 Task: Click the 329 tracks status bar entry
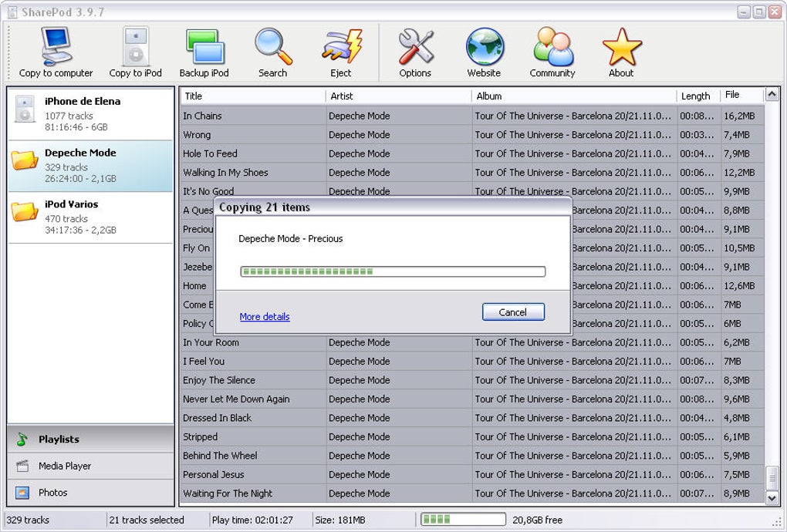coord(28,520)
